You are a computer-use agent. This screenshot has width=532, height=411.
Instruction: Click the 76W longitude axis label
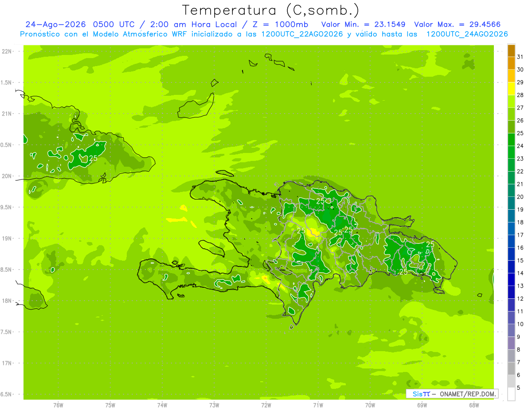point(58,405)
